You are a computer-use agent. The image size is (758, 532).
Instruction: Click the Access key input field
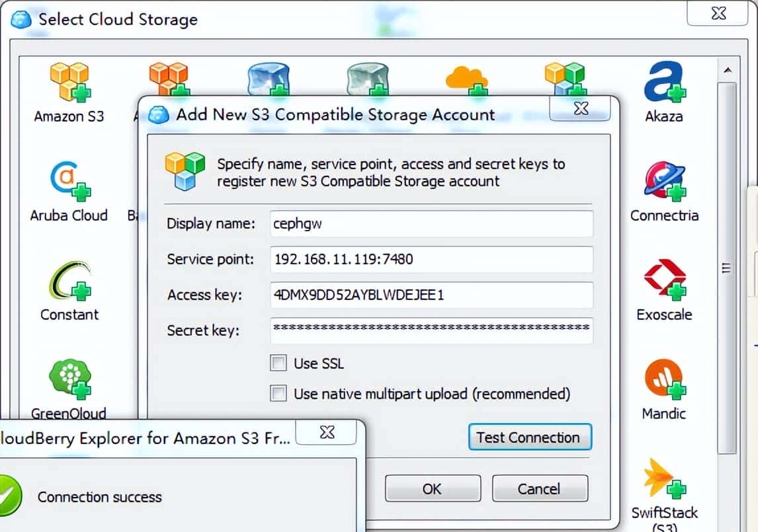[431, 295]
